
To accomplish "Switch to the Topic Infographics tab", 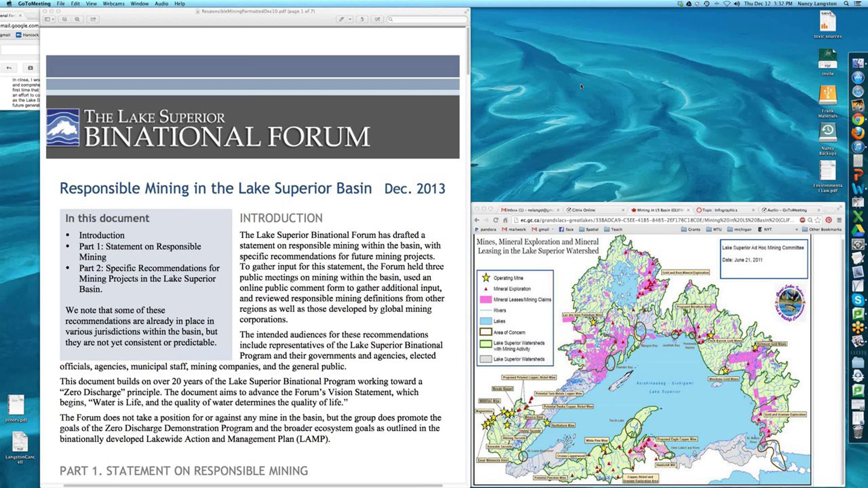I will point(725,210).
